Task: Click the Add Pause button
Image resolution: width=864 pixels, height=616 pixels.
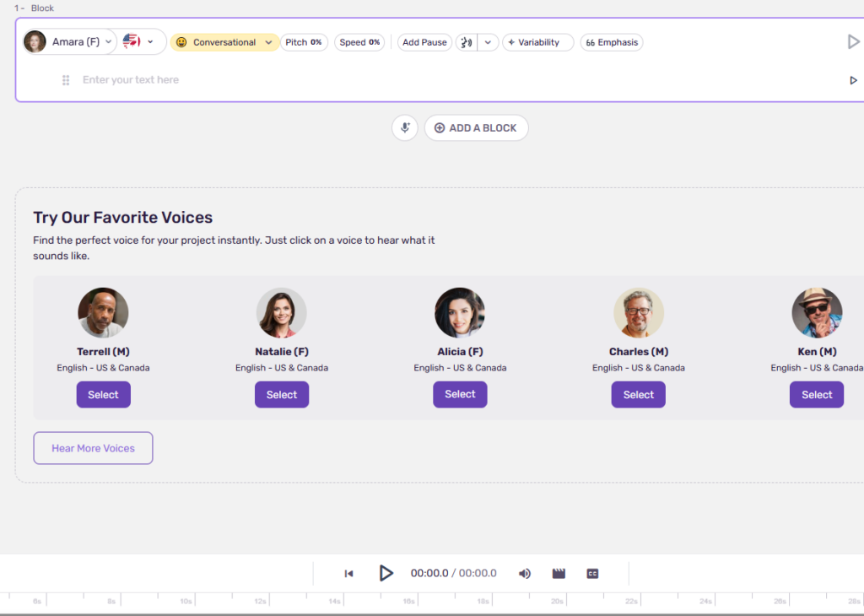Action: (x=424, y=42)
